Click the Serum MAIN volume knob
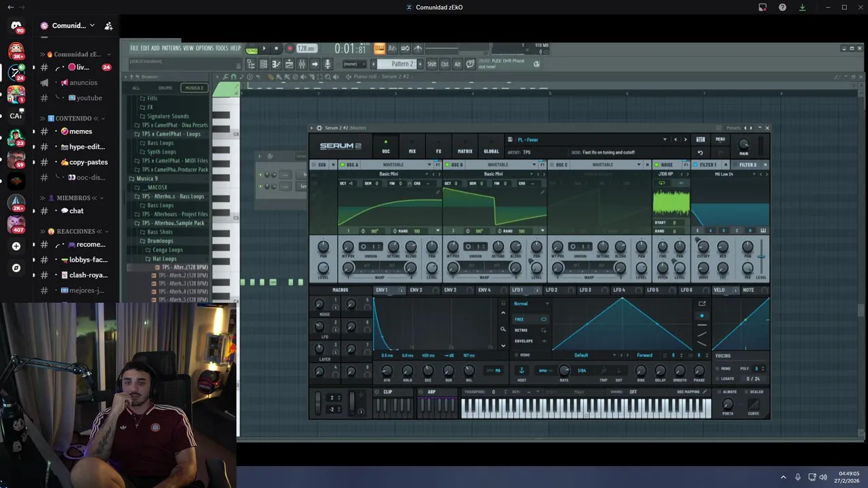The width and height of the screenshot is (868, 488). [744, 144]
